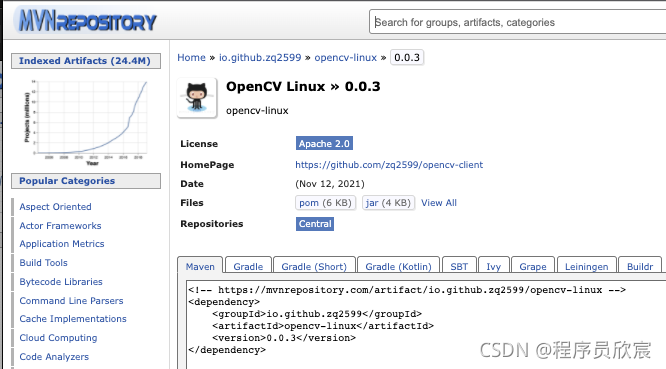This screenshot has width=666, height=369.
Task: Open the SBT tab
Action: click(x=459, y=266)
